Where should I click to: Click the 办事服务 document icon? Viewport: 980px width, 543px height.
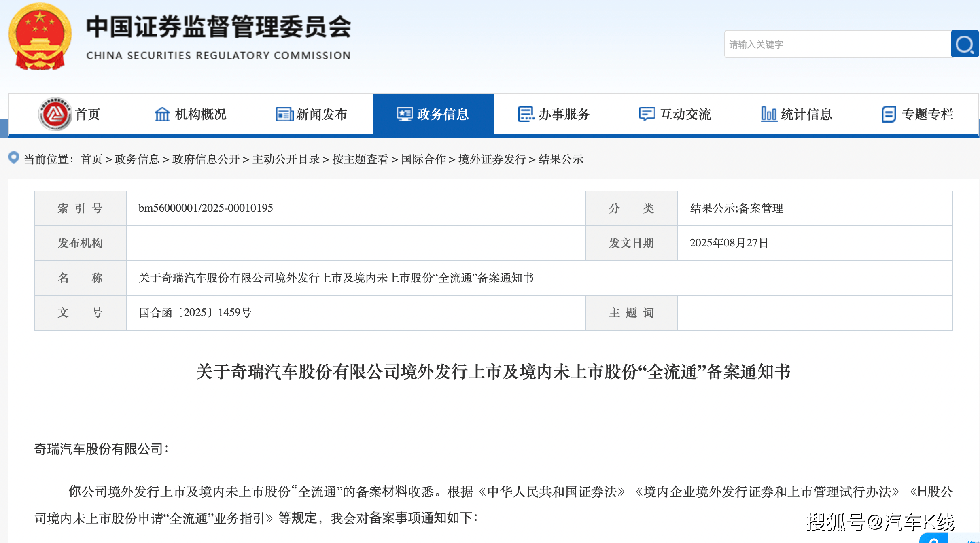[526, 115]
